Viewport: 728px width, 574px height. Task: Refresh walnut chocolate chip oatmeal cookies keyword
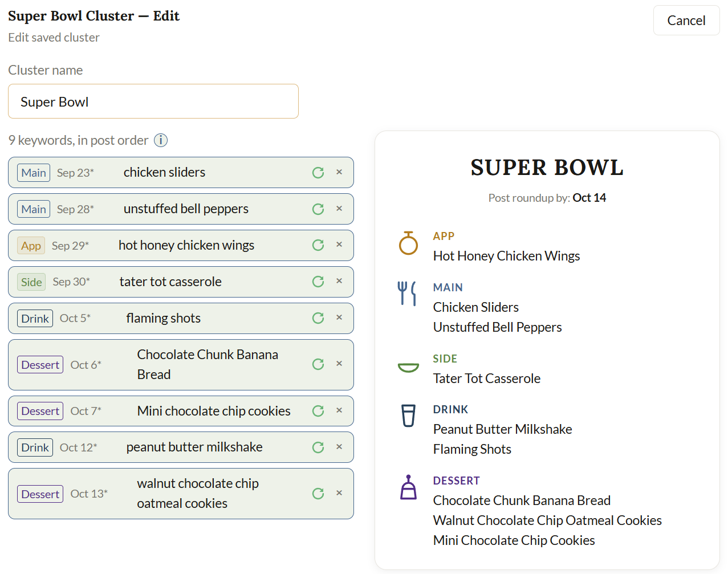point(318,494)
